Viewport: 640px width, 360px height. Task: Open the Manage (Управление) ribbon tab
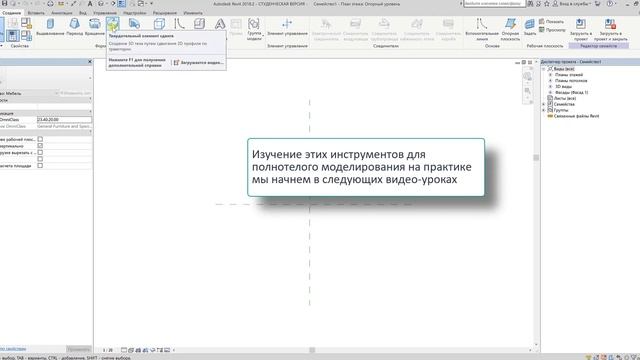click(105, 13)
